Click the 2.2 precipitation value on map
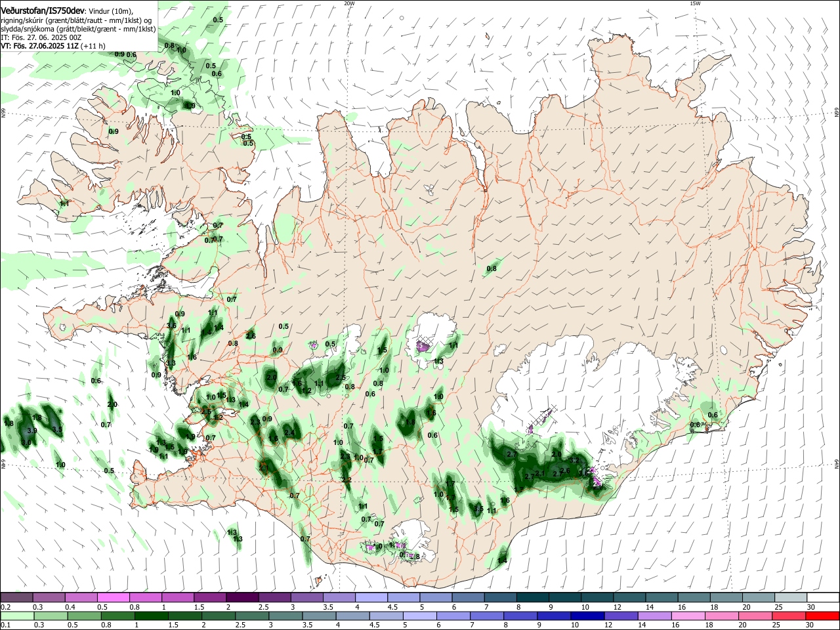 pyautogui.click(x=347, y=480)
